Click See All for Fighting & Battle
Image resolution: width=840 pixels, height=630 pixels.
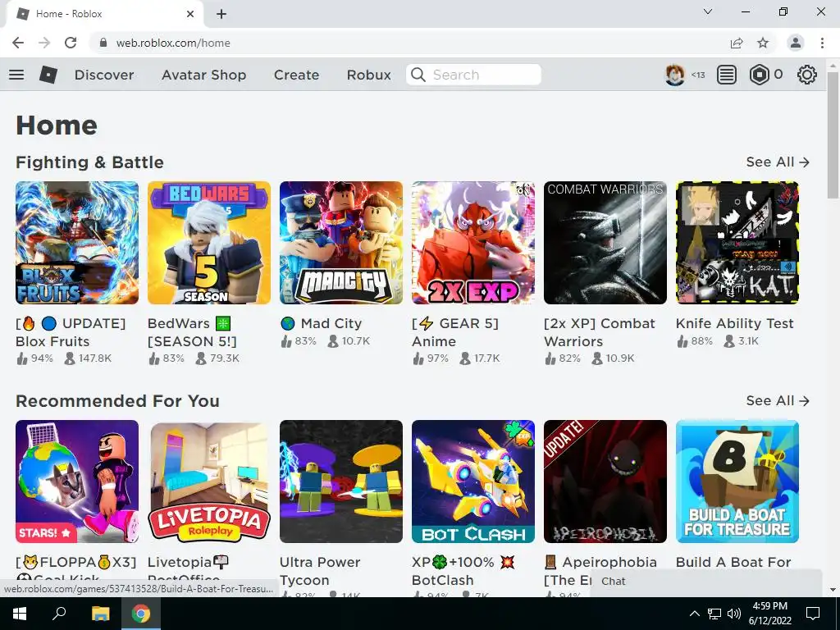point(778,162)
